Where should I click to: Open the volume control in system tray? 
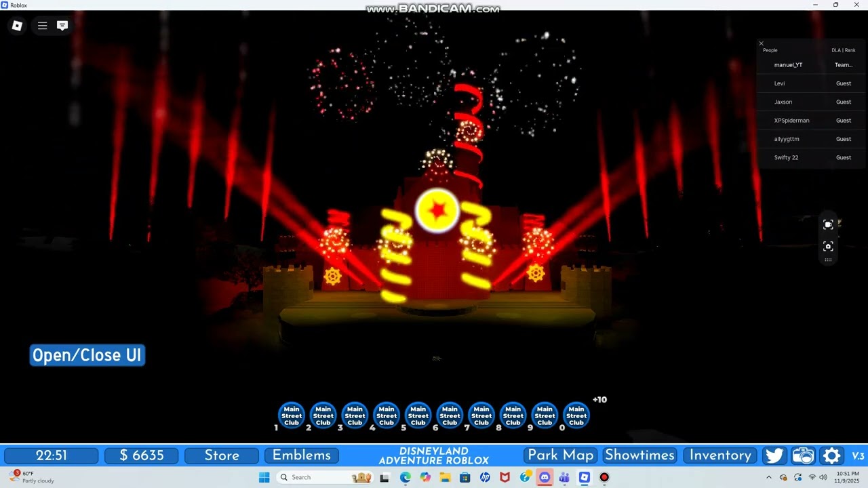tap(823, 477)
